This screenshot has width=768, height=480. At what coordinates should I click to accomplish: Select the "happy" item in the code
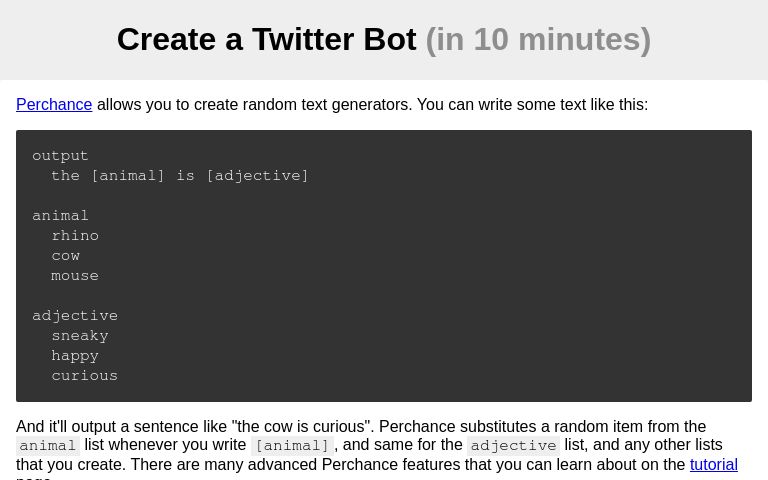(75, 356)
